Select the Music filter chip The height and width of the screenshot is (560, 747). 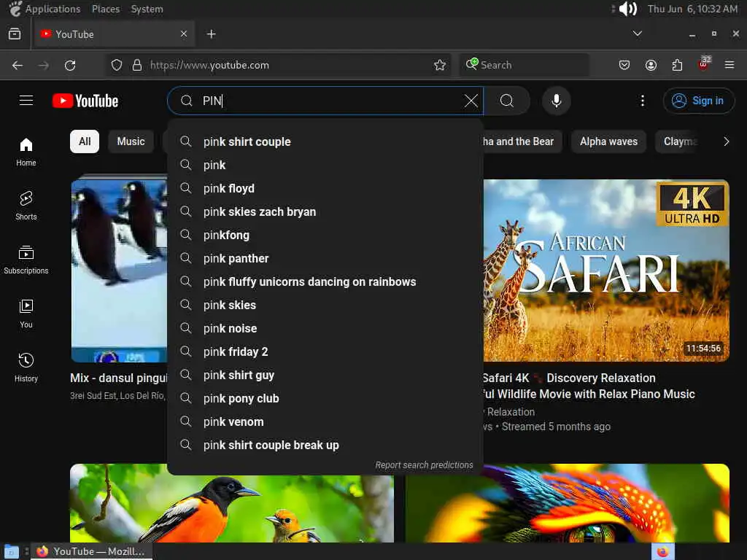[x=131, y=141]
